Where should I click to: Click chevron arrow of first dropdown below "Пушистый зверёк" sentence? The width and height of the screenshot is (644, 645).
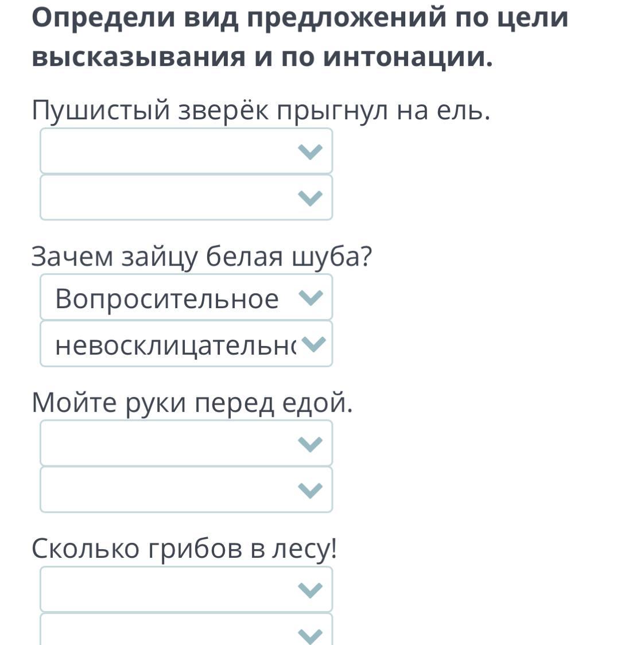coord(311,151)
